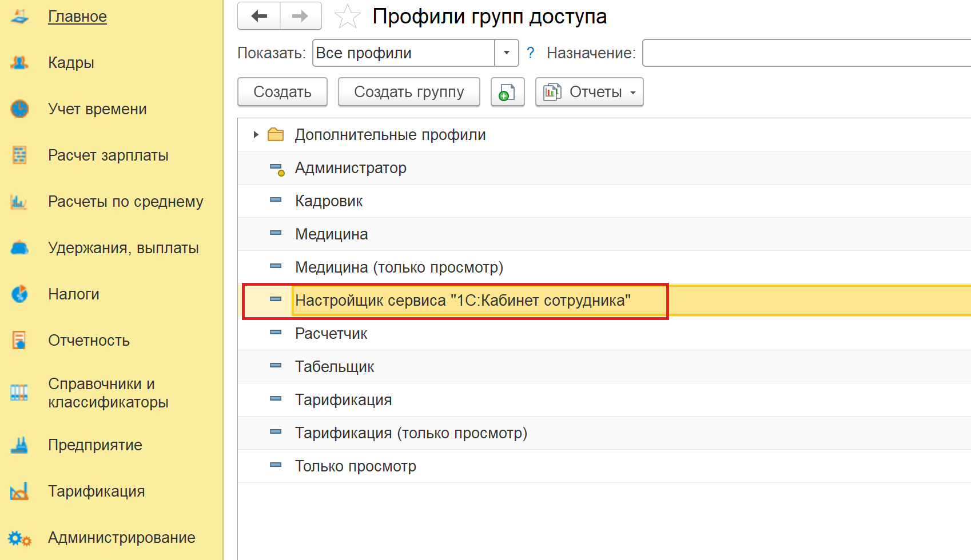Viewport: 971px width, 560px height.
Task: Click the Предприятие factory icon
Action: [19, 445]
